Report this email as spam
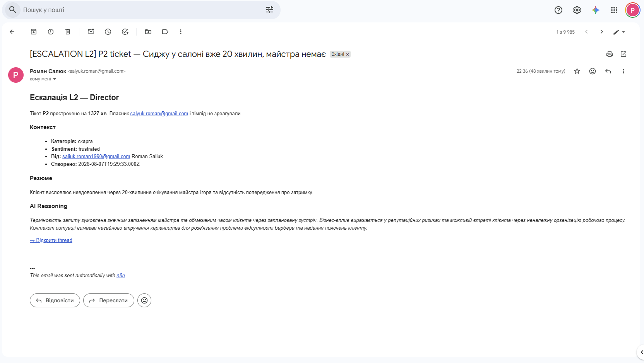The image size is (644, 363). click(51, 32)
